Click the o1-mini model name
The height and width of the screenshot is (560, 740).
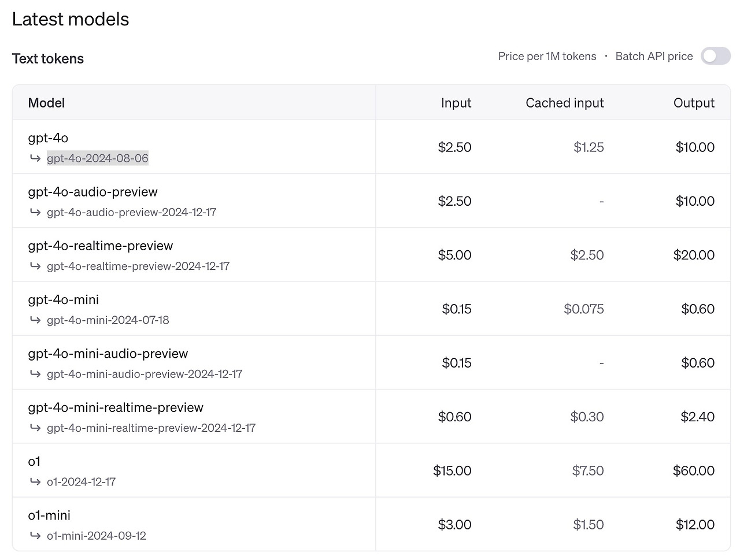[49, 516]
